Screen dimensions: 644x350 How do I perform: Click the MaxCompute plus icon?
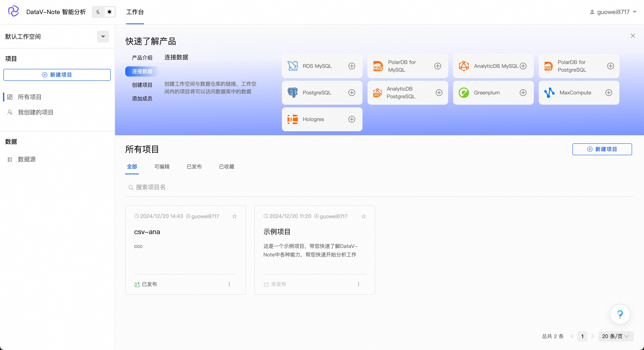(608, 93)
